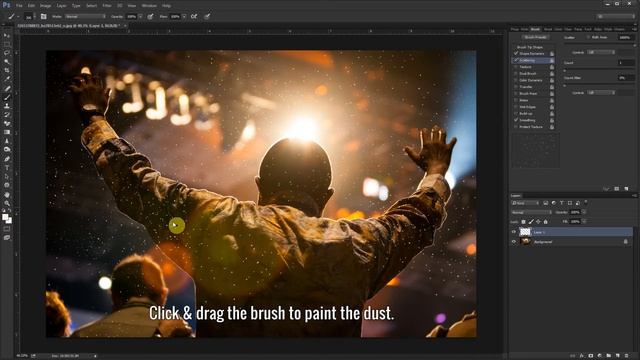Open the Filter menu
The image size is (640, 360).
[x=107, y=6]
